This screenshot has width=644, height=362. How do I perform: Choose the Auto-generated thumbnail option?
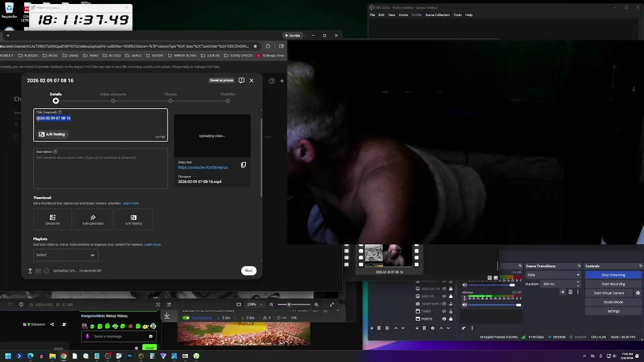[x=93, y=220]
